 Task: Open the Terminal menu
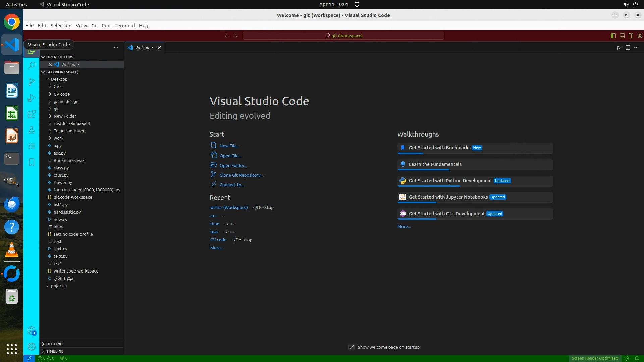coord(124,26)
